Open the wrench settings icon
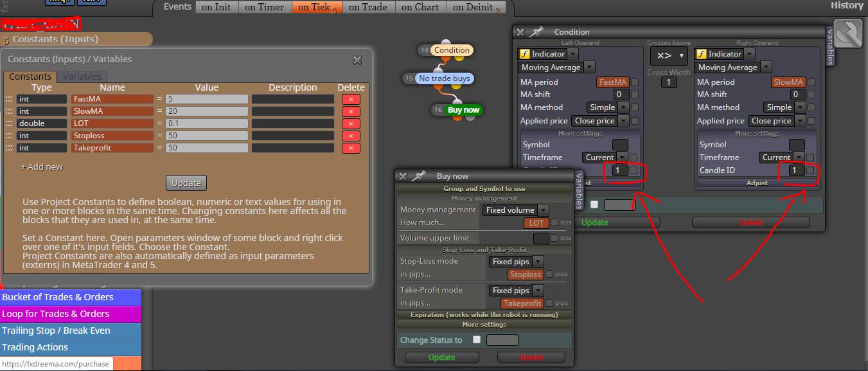The width and height of the screenshot is (868, 371). click(x=847, y=34)
